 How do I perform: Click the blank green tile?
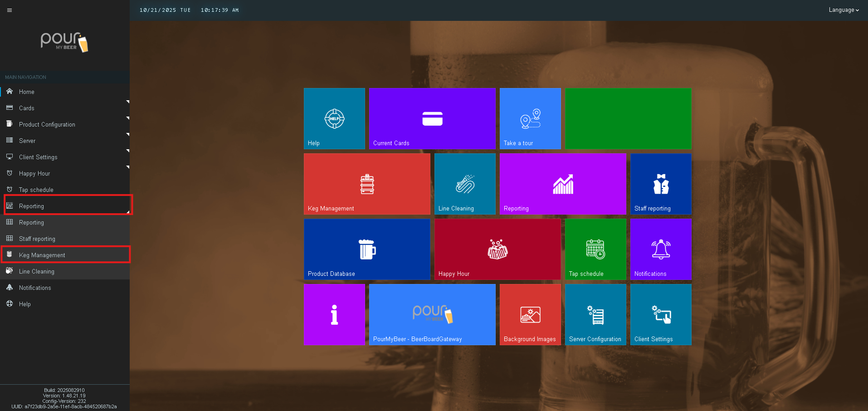pyautogui.click(x=628, y=118)
